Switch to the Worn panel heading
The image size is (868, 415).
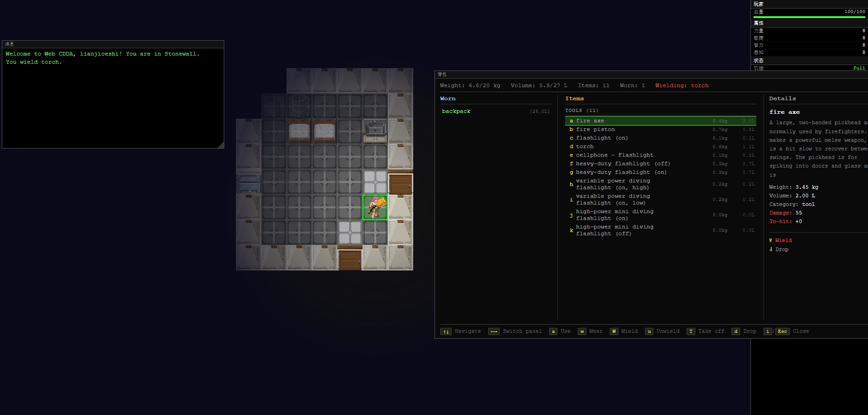pos(448,99)
